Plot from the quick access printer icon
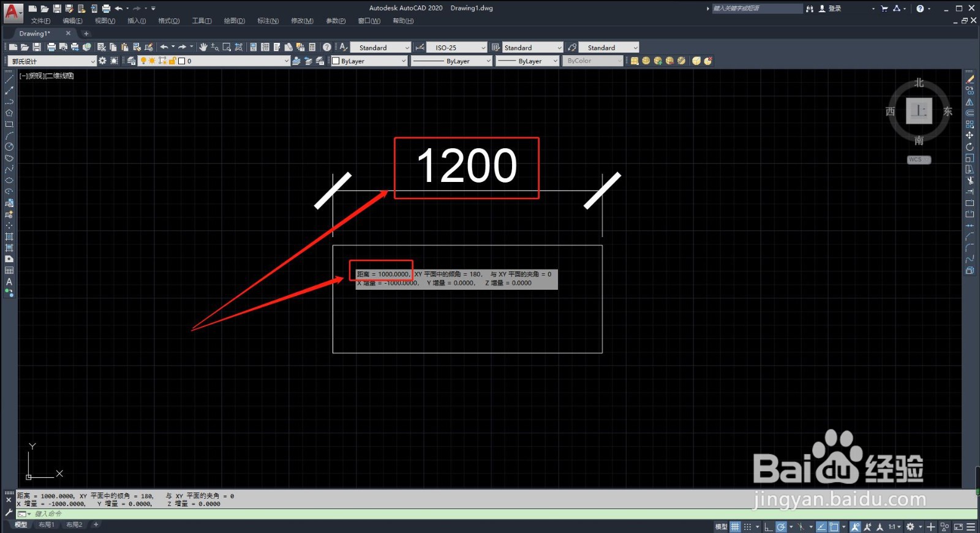This screenshot has height=533, width=980. coord(106,9)
